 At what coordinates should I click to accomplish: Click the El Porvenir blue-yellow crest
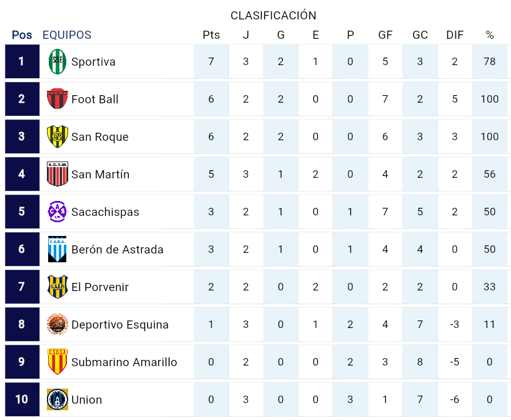pyautogui.click(x=58, y=286)
